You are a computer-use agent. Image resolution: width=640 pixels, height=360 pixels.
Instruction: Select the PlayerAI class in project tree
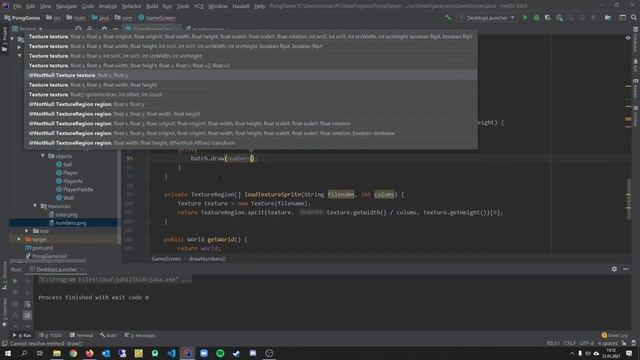tap(73, 181)
